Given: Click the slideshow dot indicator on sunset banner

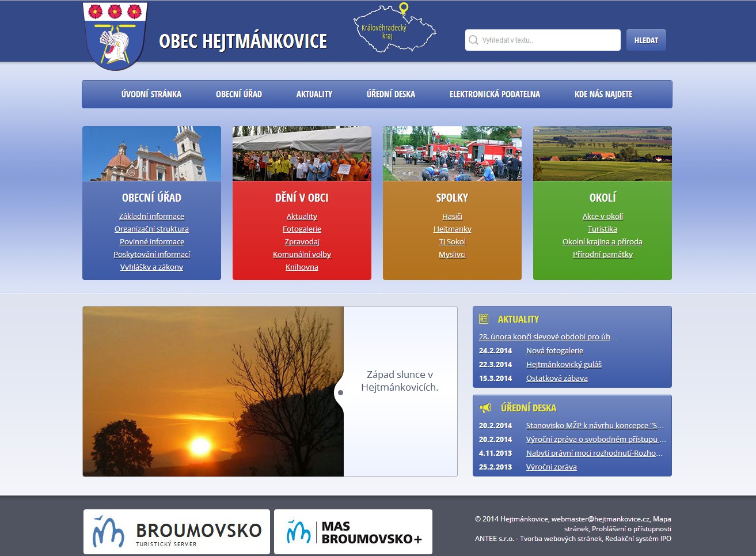Looking at the screenshot, I should coord(341,392).
